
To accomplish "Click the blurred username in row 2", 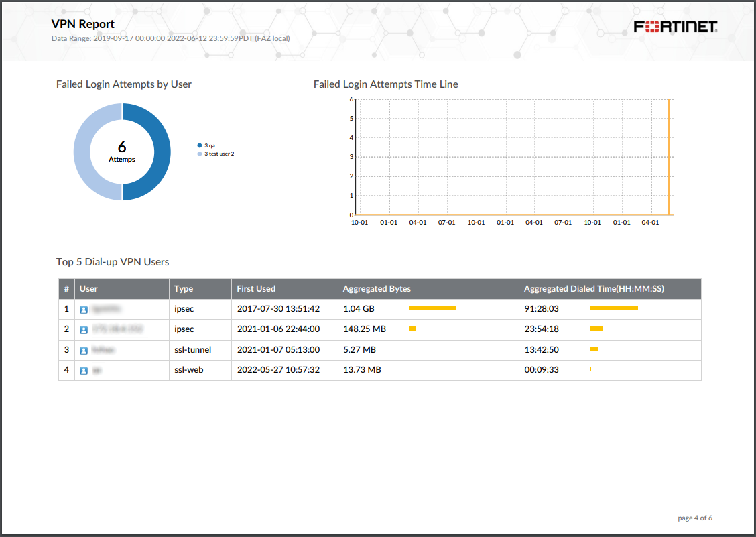I will tap(118, 329).
